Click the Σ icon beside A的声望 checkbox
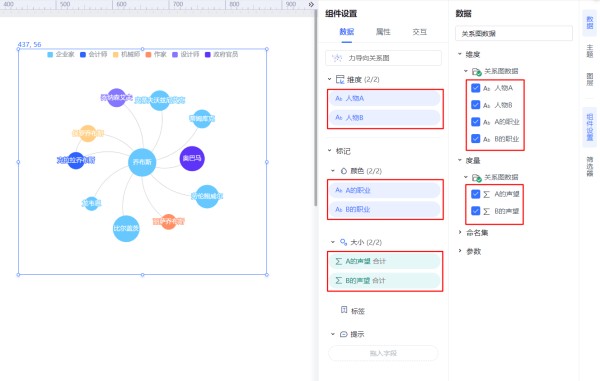Screen dimensions: 600x381 (x=486, y=194)
